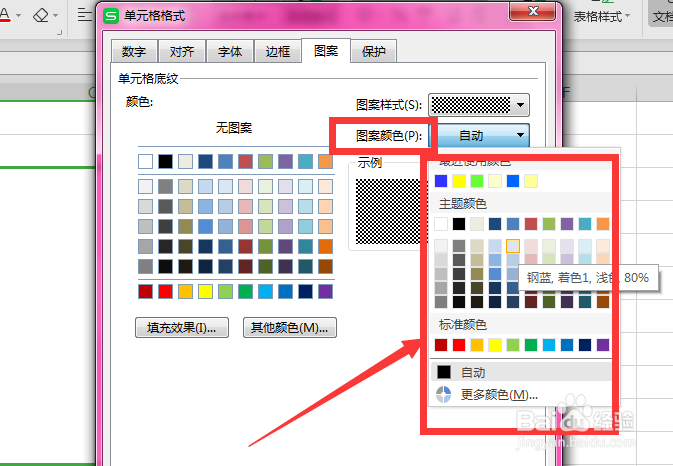The height and width of the screenshot is (466, 673).
Task: Click the 其他颜色(M)... button
Action: pos(290,328)
